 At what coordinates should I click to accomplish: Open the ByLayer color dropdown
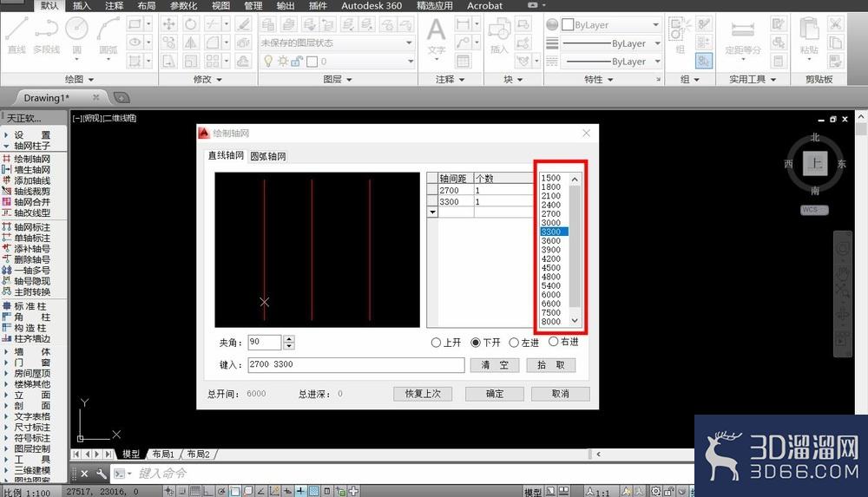pos(610,25)
